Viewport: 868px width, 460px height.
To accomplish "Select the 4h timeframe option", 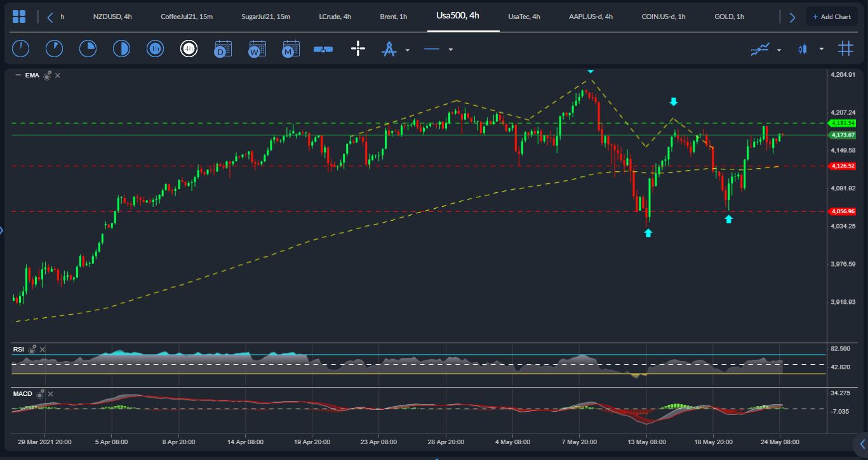I will click(x=189, y=49).
